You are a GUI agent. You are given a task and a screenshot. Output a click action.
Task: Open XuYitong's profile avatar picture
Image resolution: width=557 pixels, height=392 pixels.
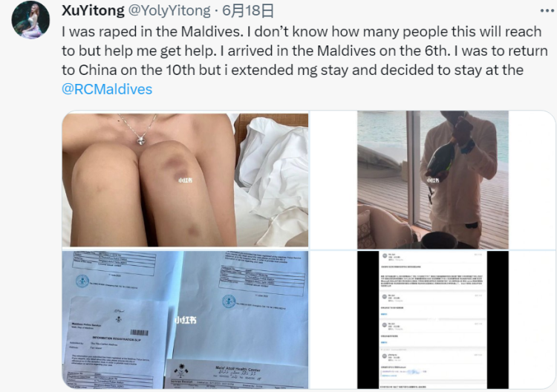coord(30,19)
